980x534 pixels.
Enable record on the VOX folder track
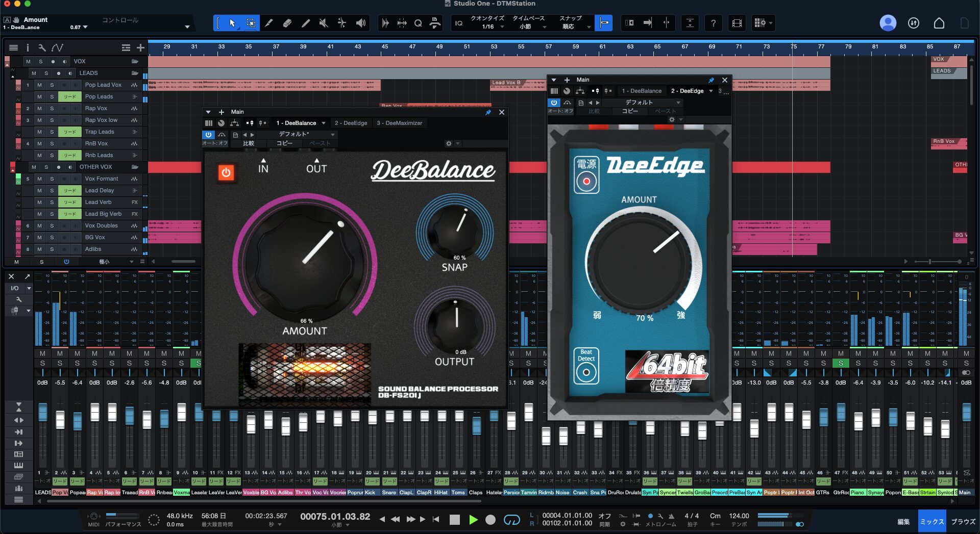53,61
